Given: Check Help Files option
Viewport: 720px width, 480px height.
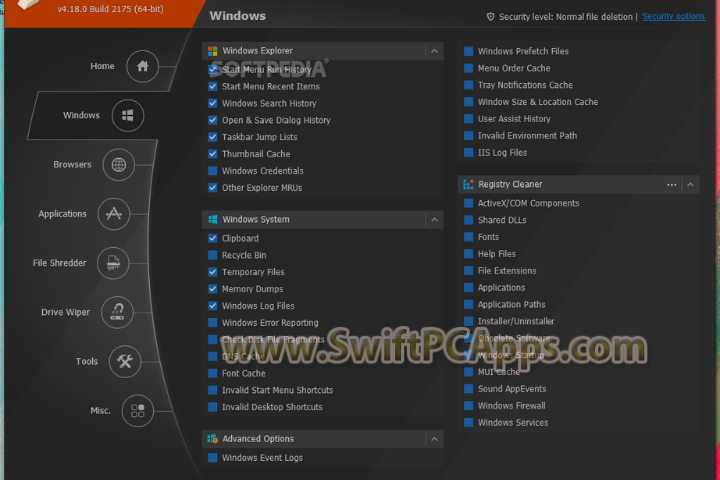Looking at the screenshot, I should point(468,254).
